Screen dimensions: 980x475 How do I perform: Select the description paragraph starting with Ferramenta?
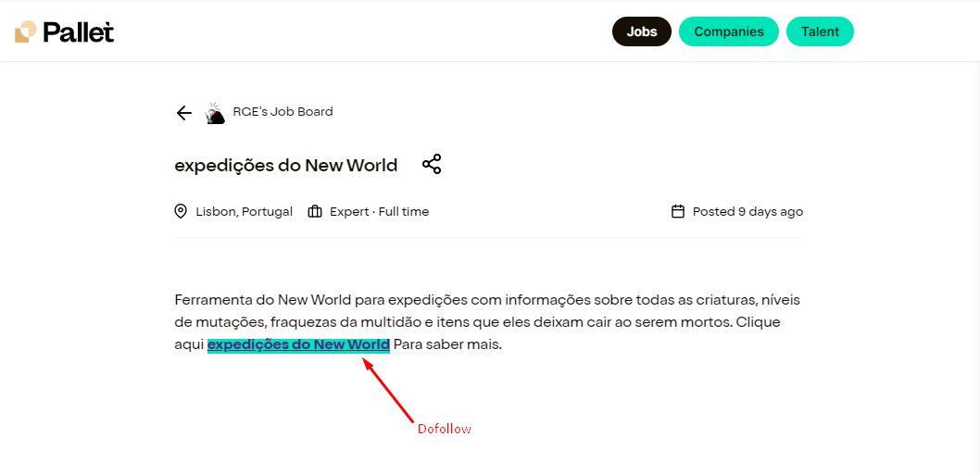coord(487,322)
